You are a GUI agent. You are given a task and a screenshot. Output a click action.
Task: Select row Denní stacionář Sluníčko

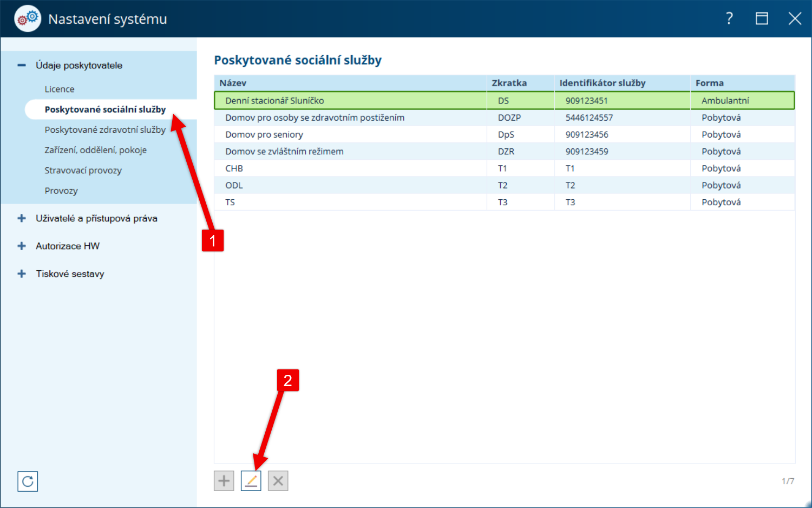[x=505, y=101]
